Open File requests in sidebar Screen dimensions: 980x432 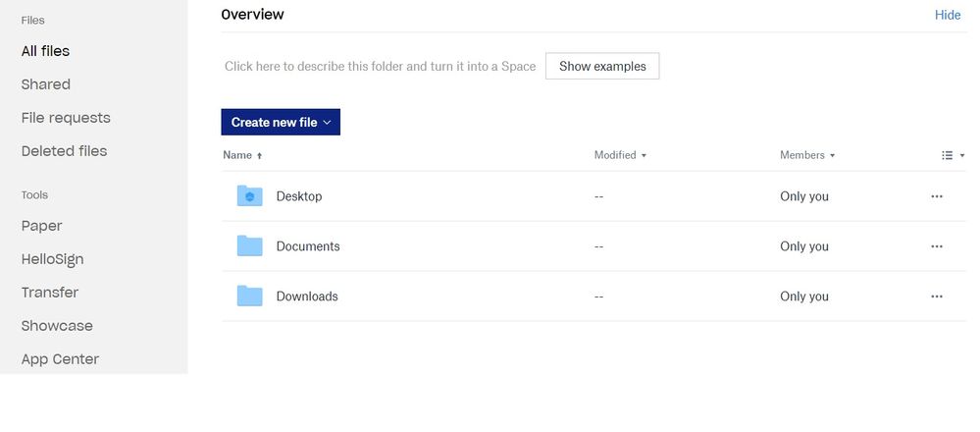[x=66, y=118]
